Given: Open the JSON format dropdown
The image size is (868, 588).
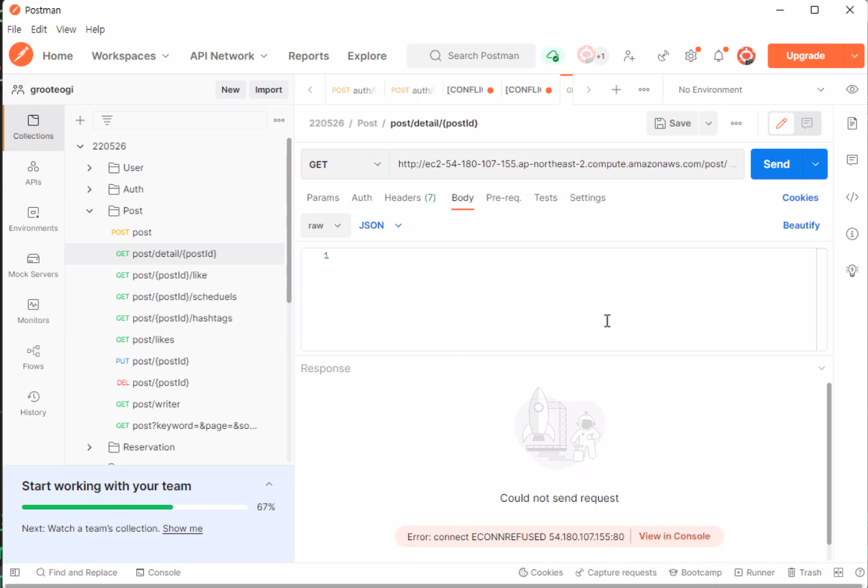Looking at the screenshot, I should (381, 226).
